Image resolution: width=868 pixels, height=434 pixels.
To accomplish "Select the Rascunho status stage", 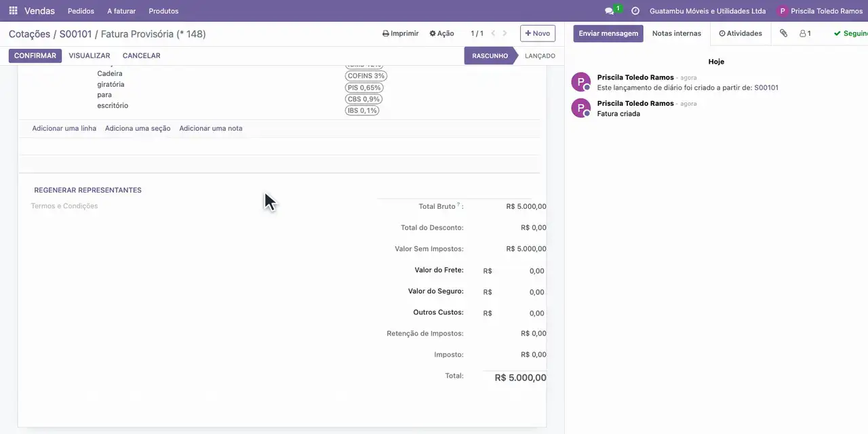I will click(x=490, y=56).
